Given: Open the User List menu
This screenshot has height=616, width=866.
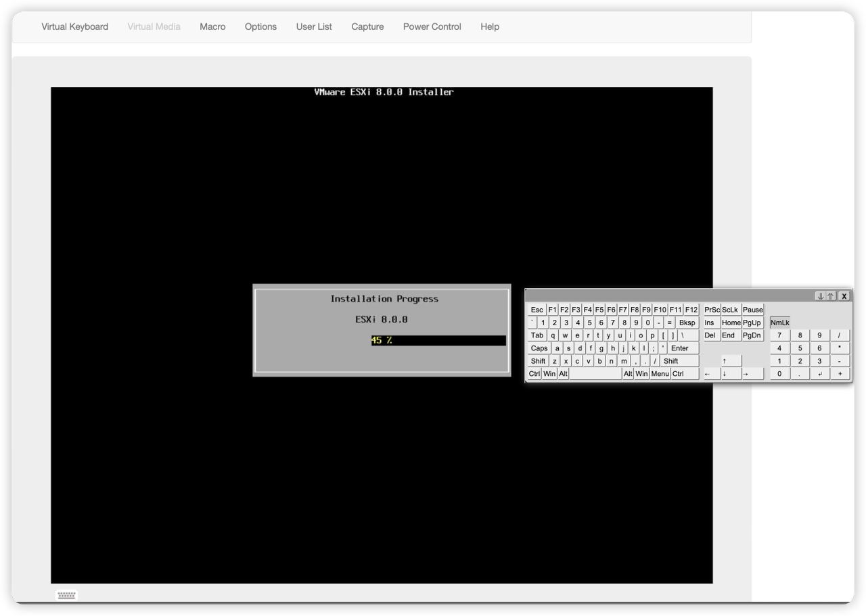Looking at the screenshot, I should 314,26.
